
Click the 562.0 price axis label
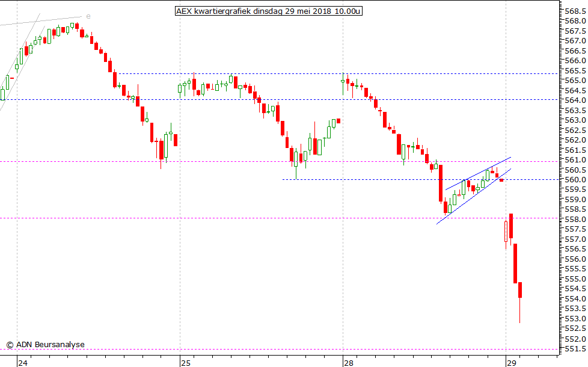(x=575, y=140)
